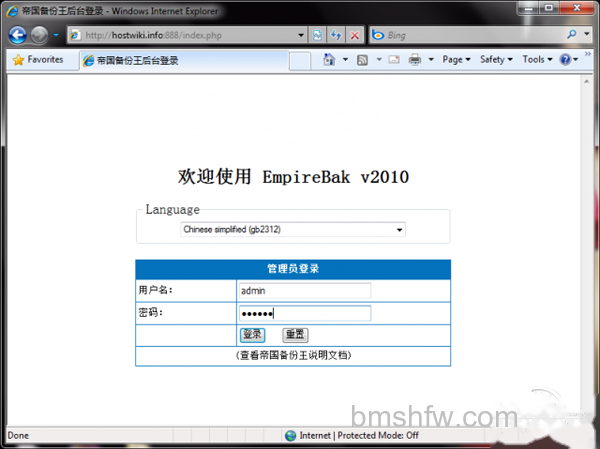Click the RSS feeds icon
This screenshot has width=600, height=449.
pyautogui.click(x=362, y=60)
